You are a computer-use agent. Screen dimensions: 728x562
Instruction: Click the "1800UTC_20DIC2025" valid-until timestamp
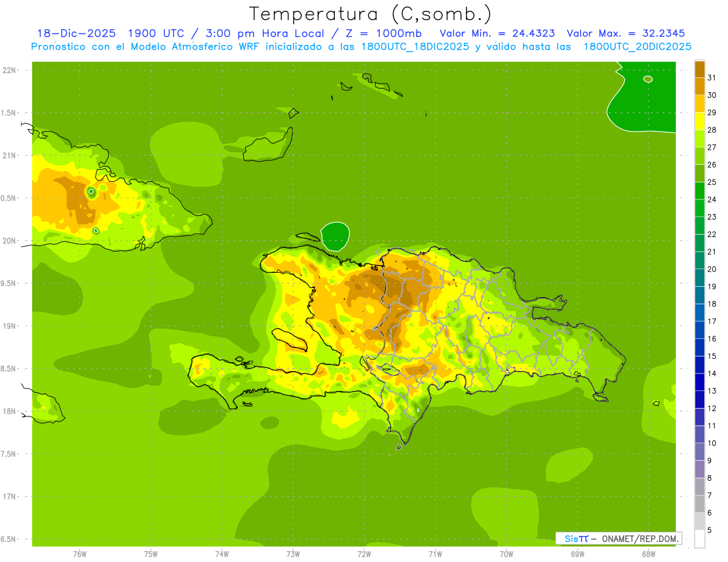point(638,47)
